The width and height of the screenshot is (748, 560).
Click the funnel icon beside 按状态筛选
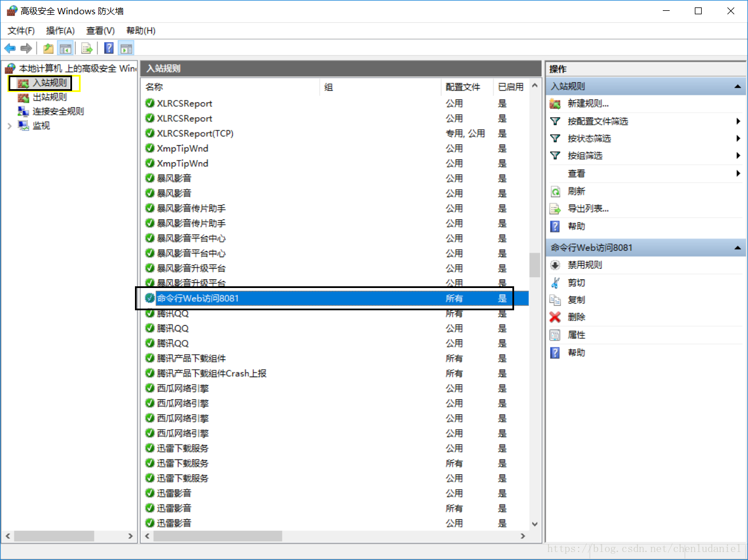(555, 138)
